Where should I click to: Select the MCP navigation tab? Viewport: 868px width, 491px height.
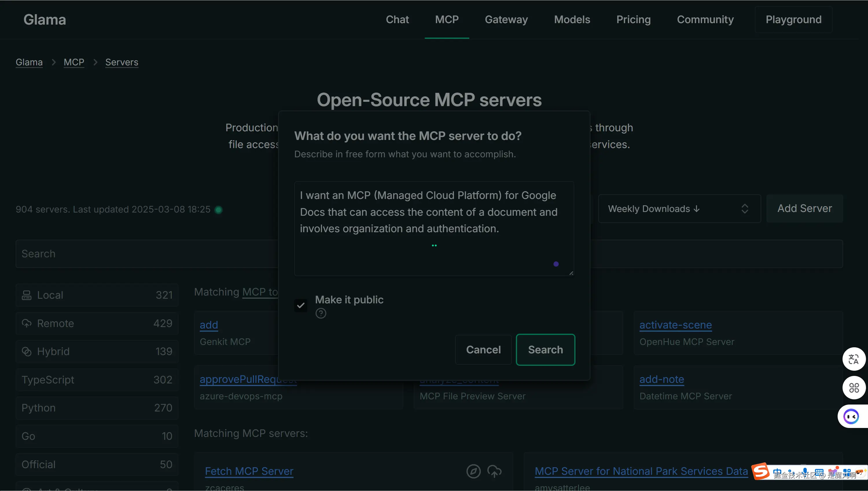[447, 20]
